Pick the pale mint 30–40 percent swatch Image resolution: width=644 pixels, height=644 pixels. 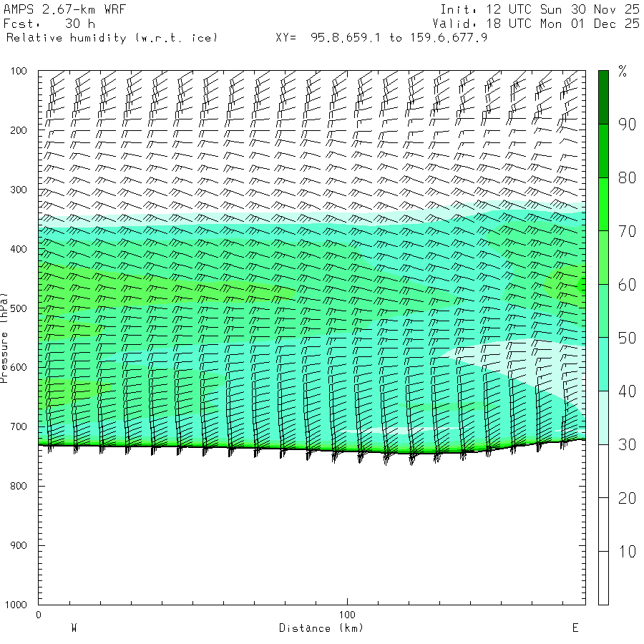pos(603,418)
